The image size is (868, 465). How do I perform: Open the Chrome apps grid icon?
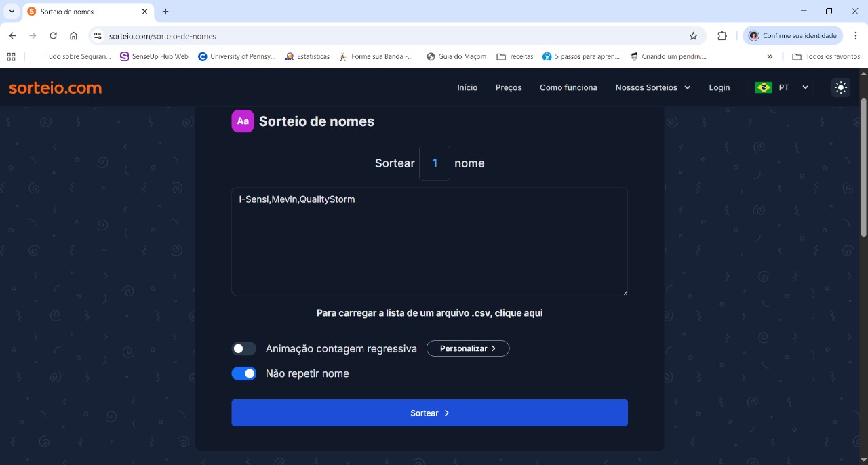11,57
